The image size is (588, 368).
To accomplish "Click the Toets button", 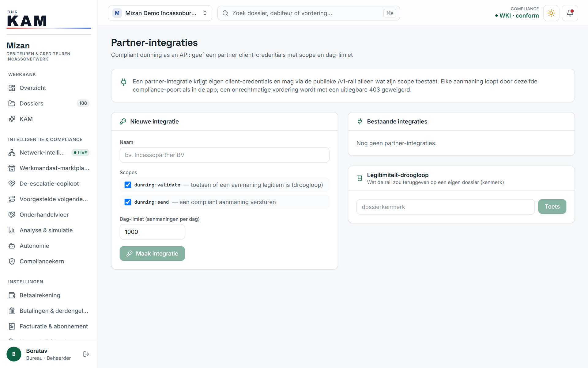I will (x=552, y=207).
